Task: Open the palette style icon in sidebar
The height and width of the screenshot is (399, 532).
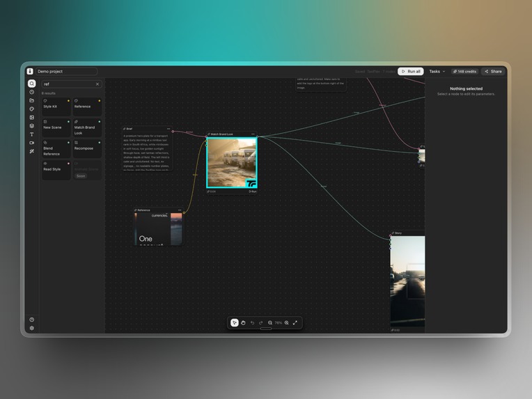Action: [x=31, y=109]
